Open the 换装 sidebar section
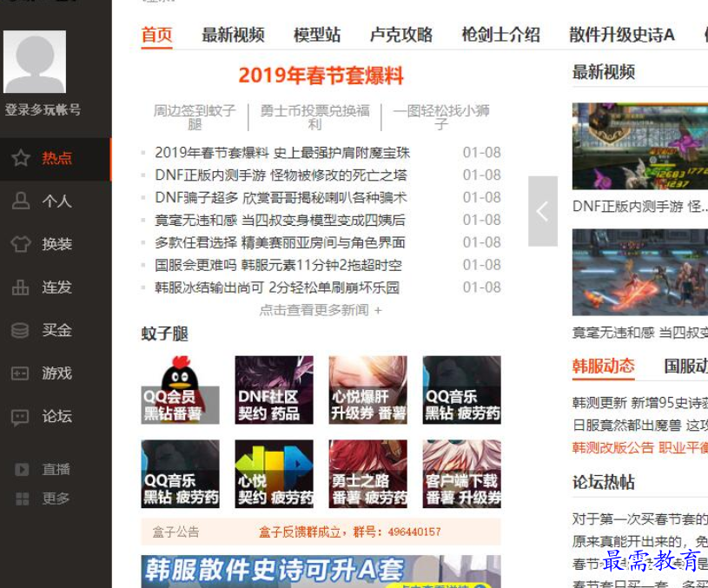 55,244
